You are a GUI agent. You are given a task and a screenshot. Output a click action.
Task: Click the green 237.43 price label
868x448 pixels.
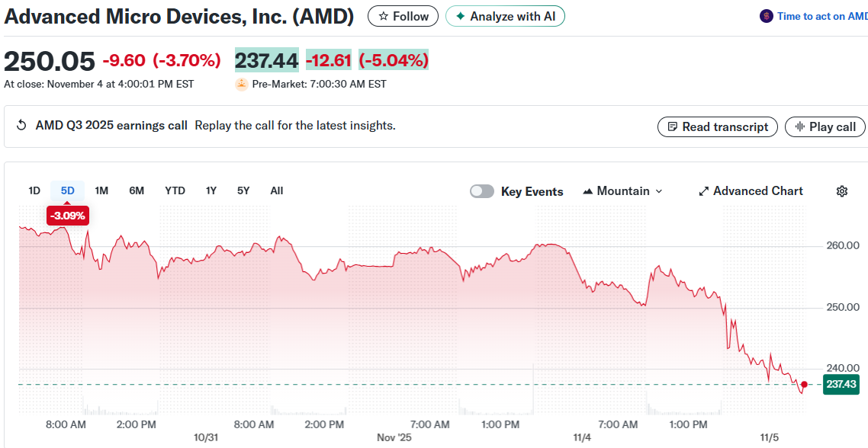[x=841, y=385]
